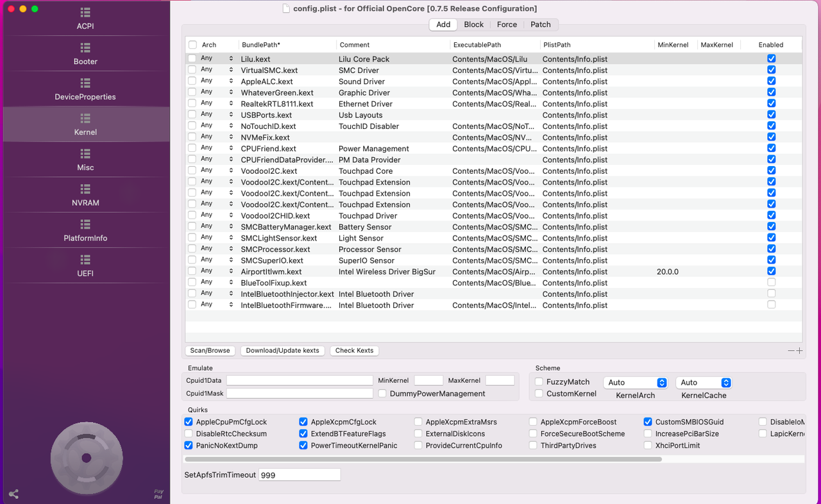Click Intel Wireless Driver BigSur comment
Viewport: 821px width, 504px height.
pos(387,272)
